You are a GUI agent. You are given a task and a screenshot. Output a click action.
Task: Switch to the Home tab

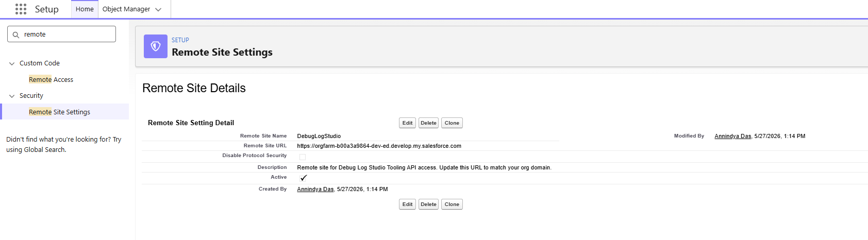pyautogui.click(x=85, y=9)
